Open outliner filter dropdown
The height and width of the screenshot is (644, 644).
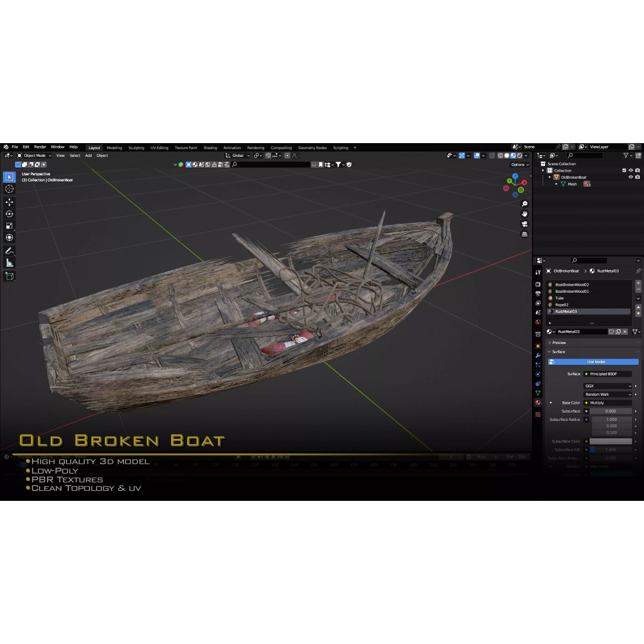click(x=627, y=156)
